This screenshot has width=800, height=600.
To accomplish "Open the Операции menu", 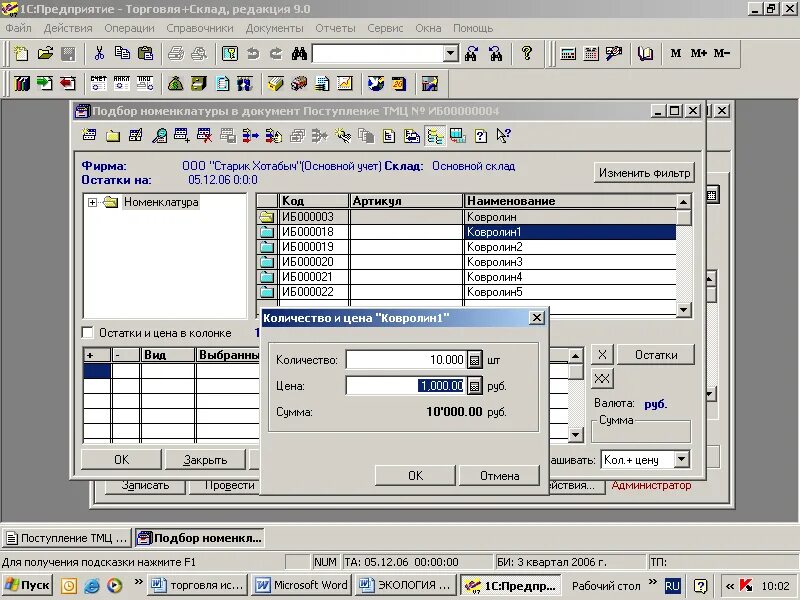I will click(x=129, y=28).
